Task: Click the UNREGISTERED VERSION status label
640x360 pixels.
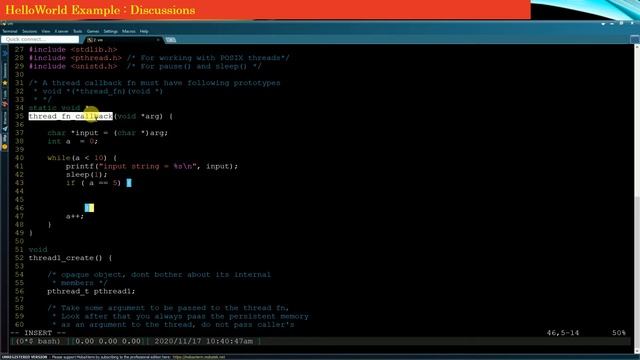Action: [x=24, y=357]
